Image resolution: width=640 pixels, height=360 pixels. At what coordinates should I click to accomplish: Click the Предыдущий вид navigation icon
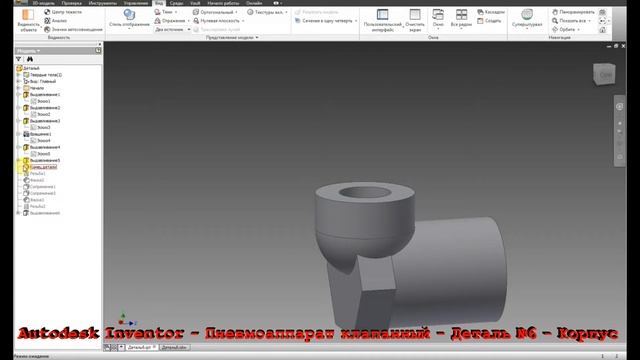point(602,21)
